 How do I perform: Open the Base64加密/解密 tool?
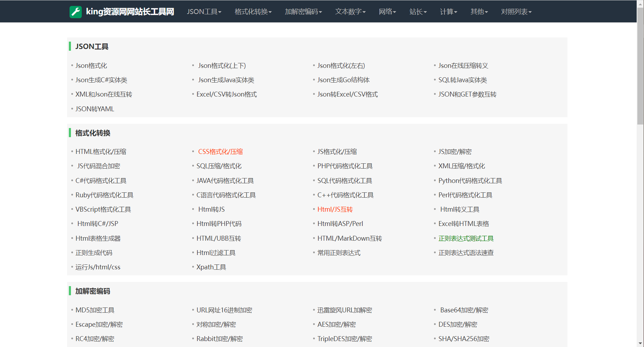tap(464, 310)
